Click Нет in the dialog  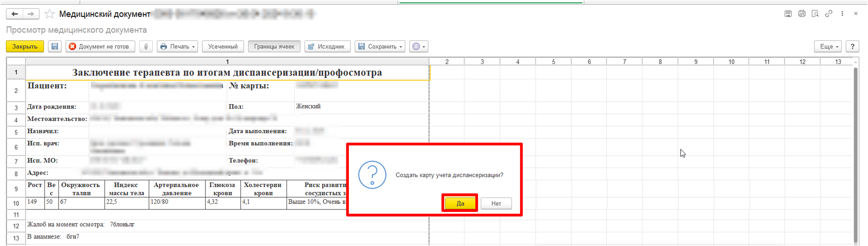click(x=496, y=203)
